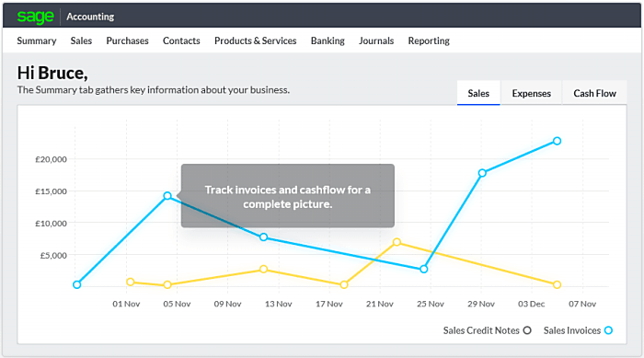Click the blue data point near 29 Nov

click(482, 173)
